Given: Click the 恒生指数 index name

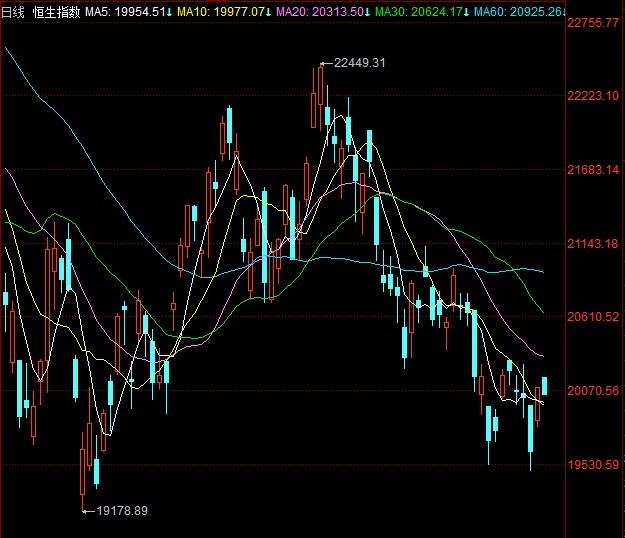Looking at the screenshot, I should (x=55, y=10).
